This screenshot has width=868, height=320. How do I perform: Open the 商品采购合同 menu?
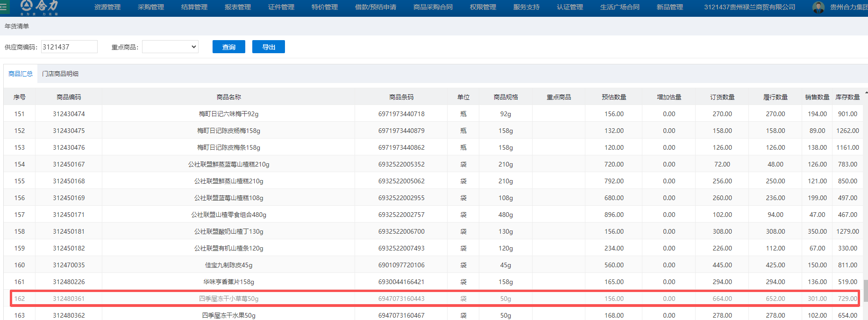pos(433,7)
